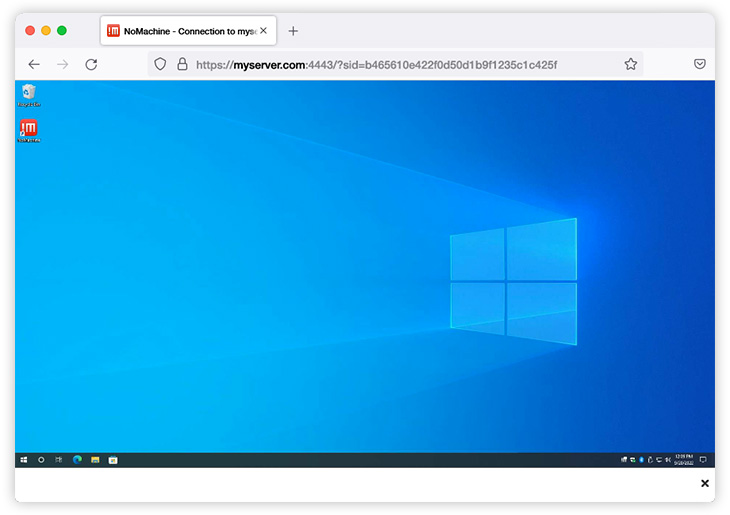
Task: Go back to the previous page
Action: (34, 64)
